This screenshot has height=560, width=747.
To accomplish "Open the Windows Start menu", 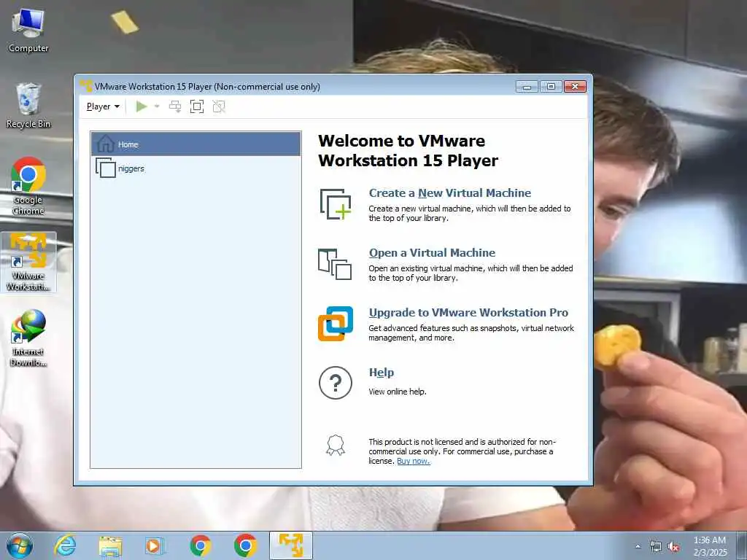I will pyautogui.click(x=20, y=545).
